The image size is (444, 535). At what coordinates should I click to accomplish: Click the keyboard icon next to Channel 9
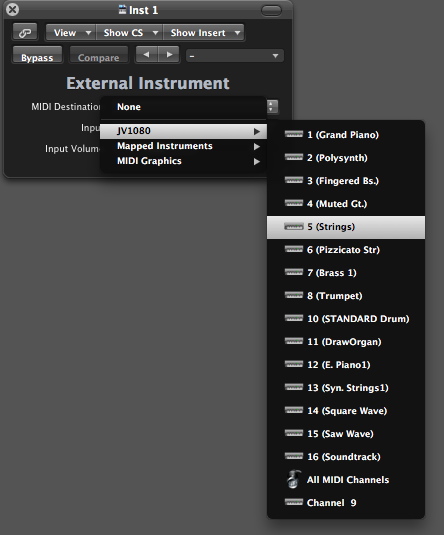293,502
